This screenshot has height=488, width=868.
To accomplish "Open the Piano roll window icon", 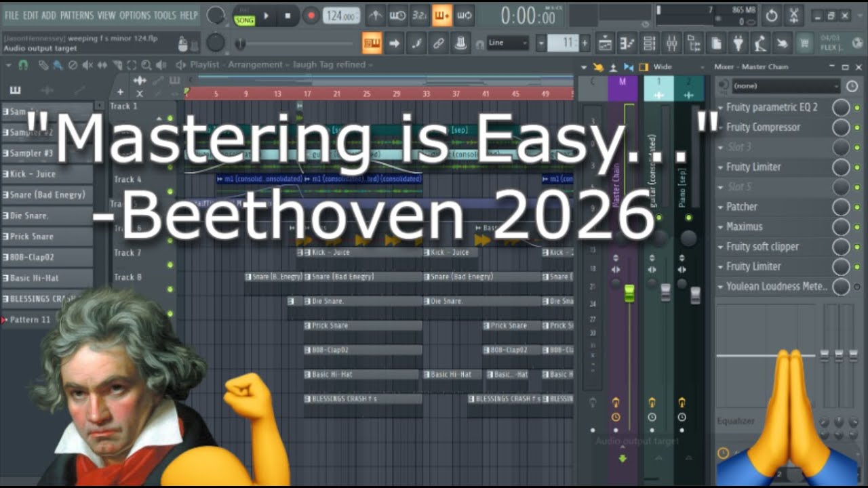I will [627, 43].
